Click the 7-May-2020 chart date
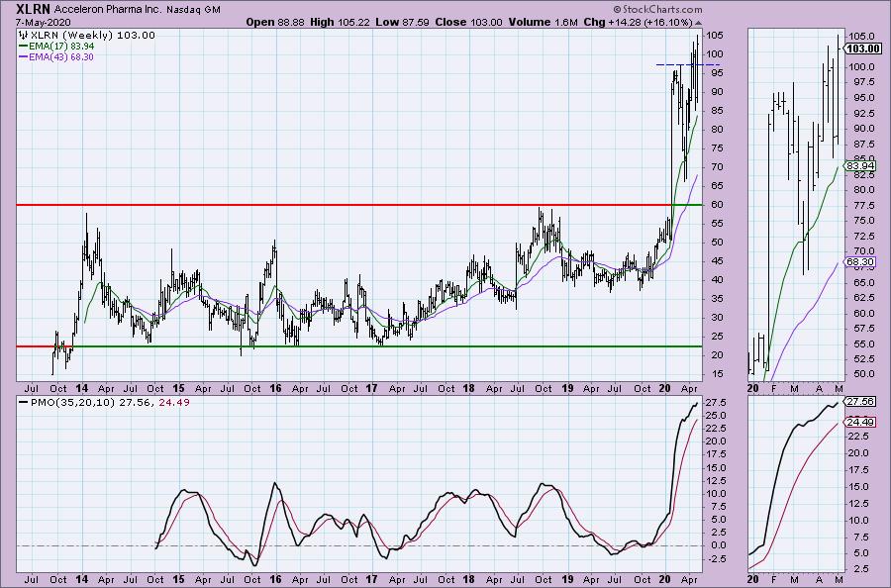891x588 pixels. point(44,22)
